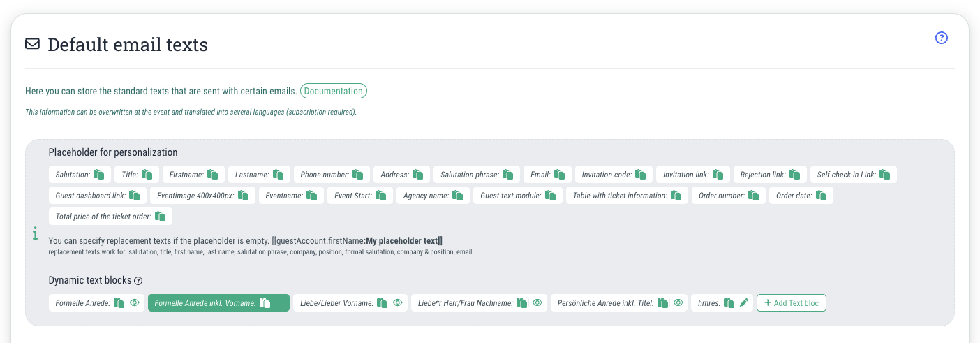Copy the Eventname placeholder
The height and width of the screenshot is (343, 980).
click(x=312, y=196)
